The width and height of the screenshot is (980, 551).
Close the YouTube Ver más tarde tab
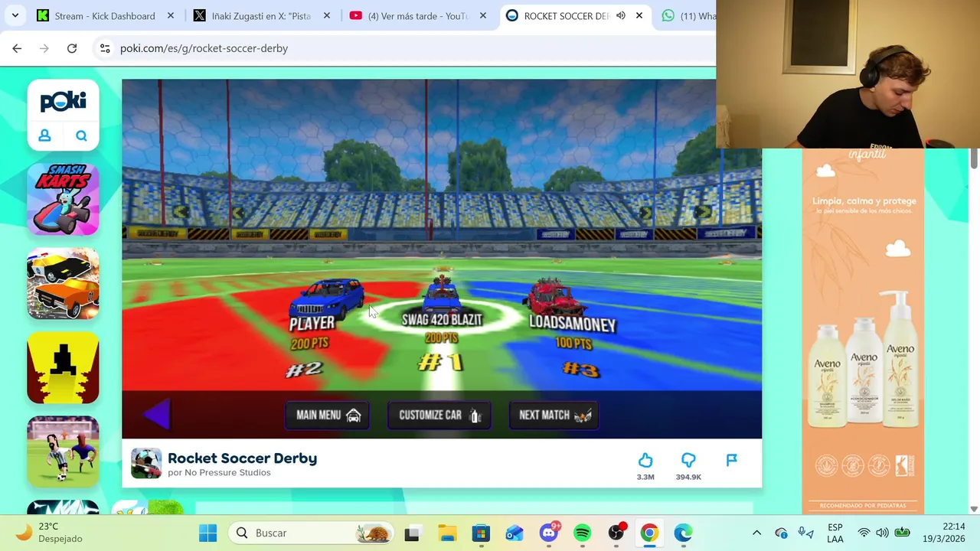tap(483, 15)
